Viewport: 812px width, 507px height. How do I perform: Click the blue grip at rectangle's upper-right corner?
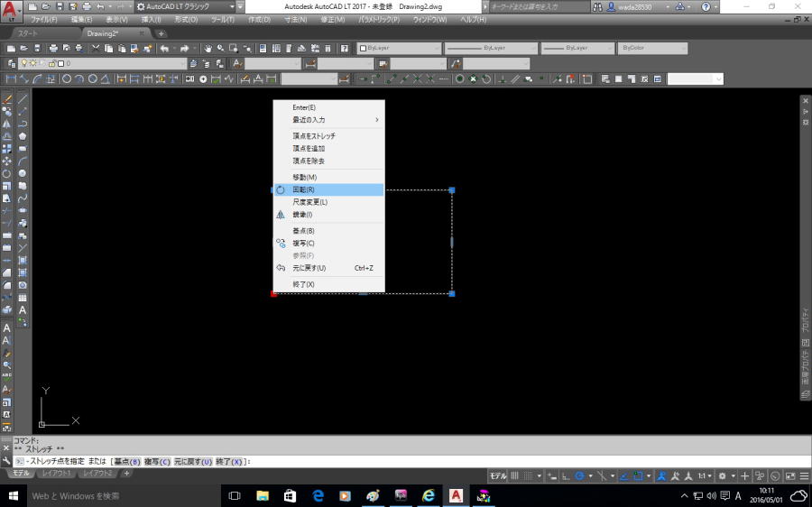452,190
